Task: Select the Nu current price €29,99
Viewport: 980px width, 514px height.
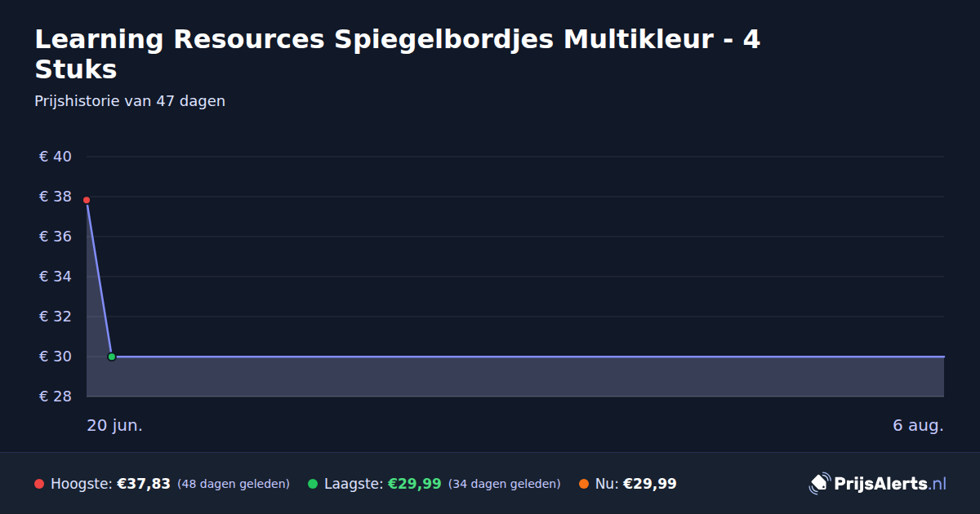Action: [650, 484]
